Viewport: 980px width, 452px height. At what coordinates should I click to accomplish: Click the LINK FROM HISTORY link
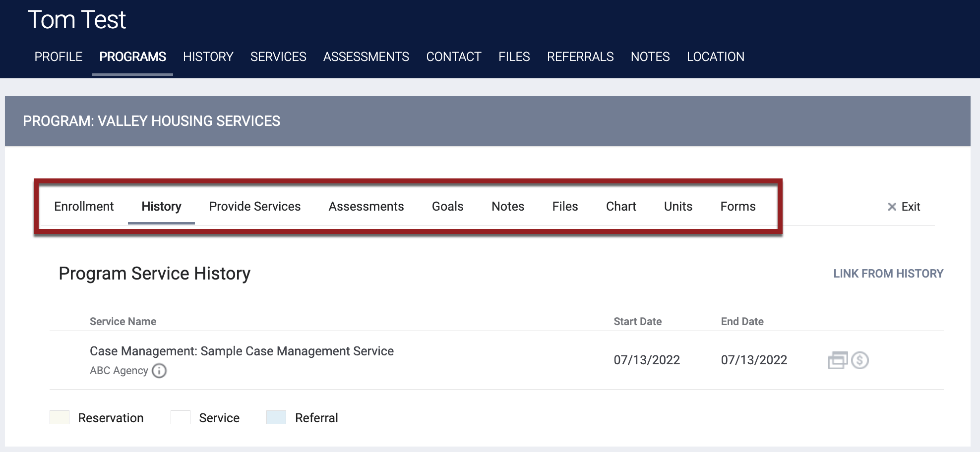click(888, 273)
